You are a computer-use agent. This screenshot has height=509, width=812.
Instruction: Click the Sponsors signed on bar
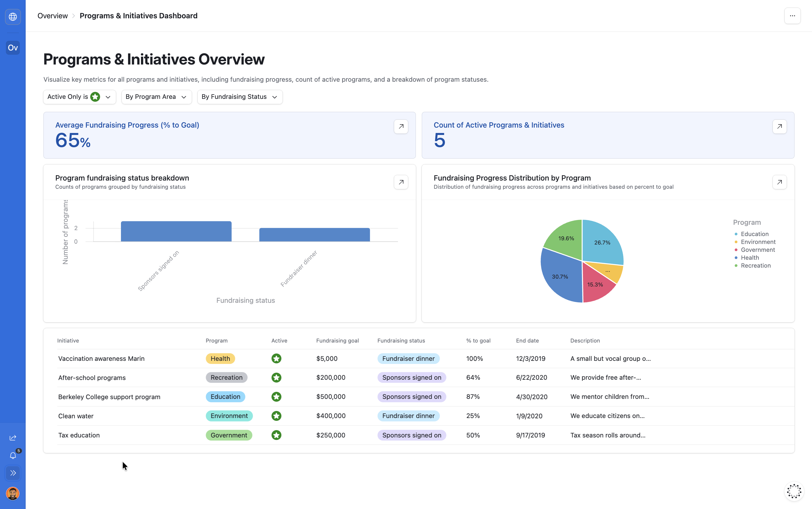point(176,231)
